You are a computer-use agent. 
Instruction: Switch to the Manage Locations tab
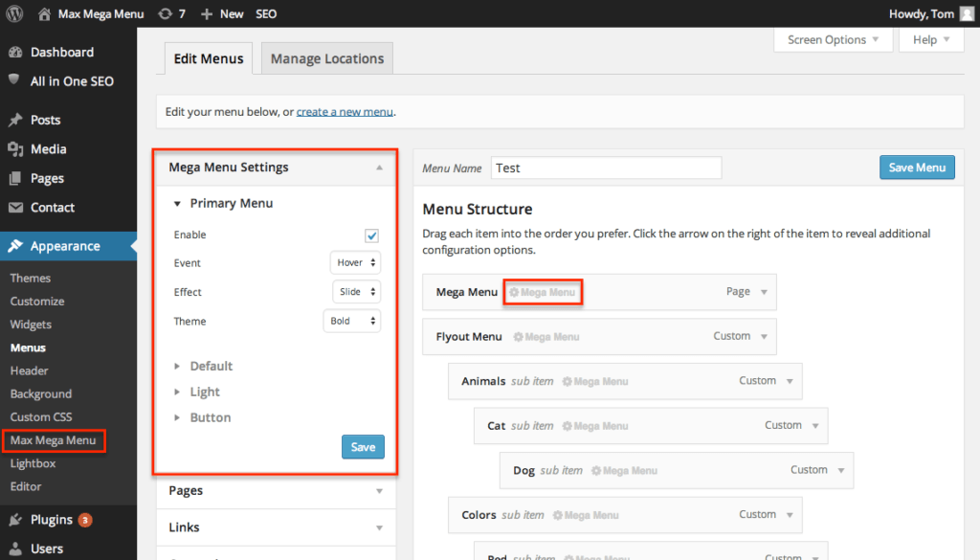327,58
